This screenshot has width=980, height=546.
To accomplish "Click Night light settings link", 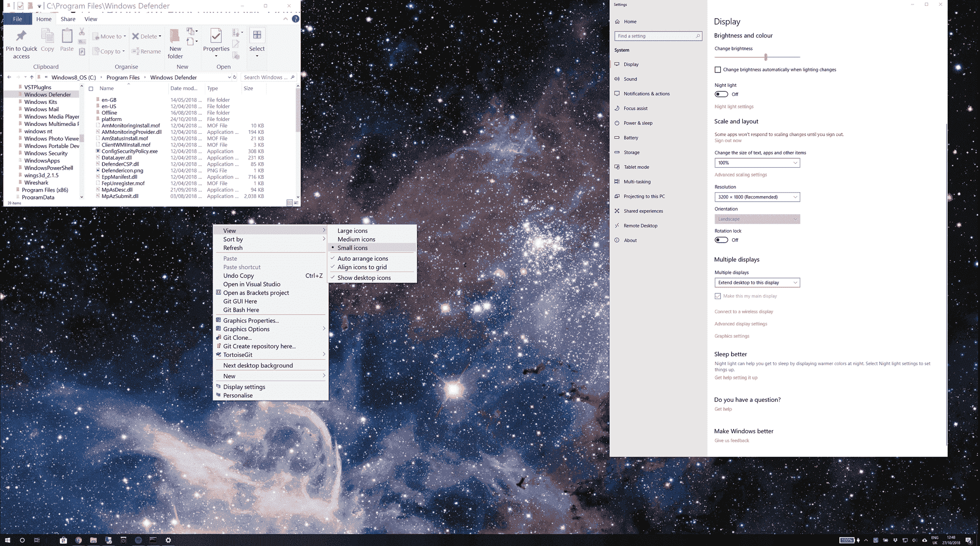I will [x=734, y=107].
